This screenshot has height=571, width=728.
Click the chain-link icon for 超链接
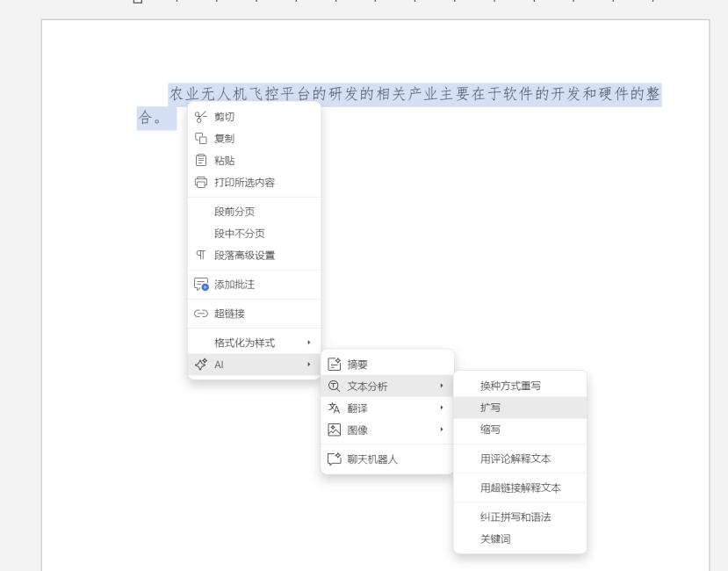point(200,314)
